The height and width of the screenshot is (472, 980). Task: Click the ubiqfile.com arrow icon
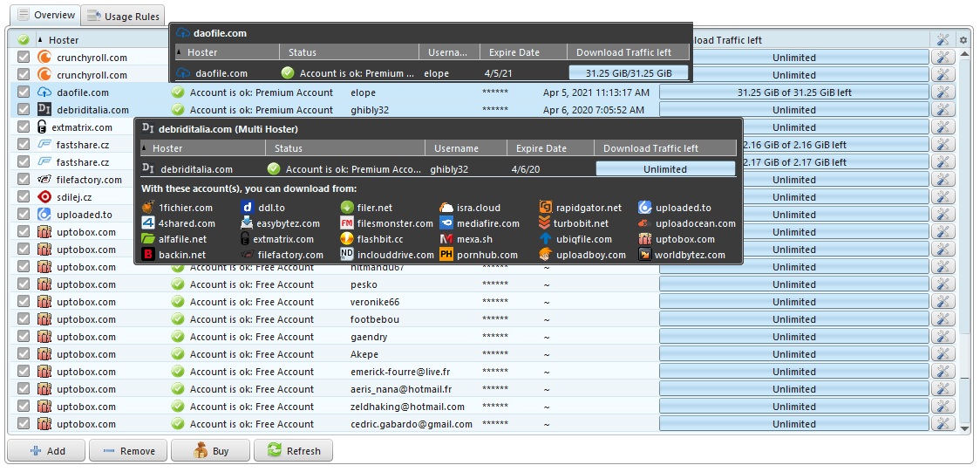tap(546, 239)
